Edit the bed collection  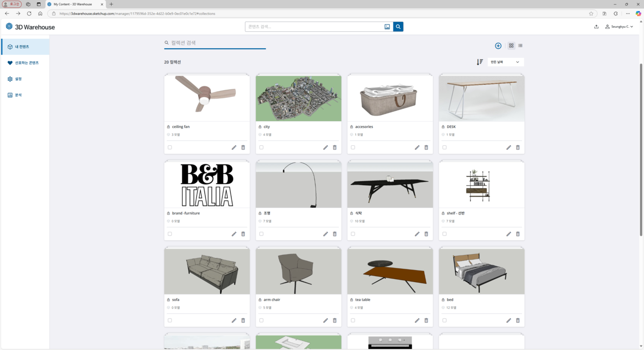(509, 320)
